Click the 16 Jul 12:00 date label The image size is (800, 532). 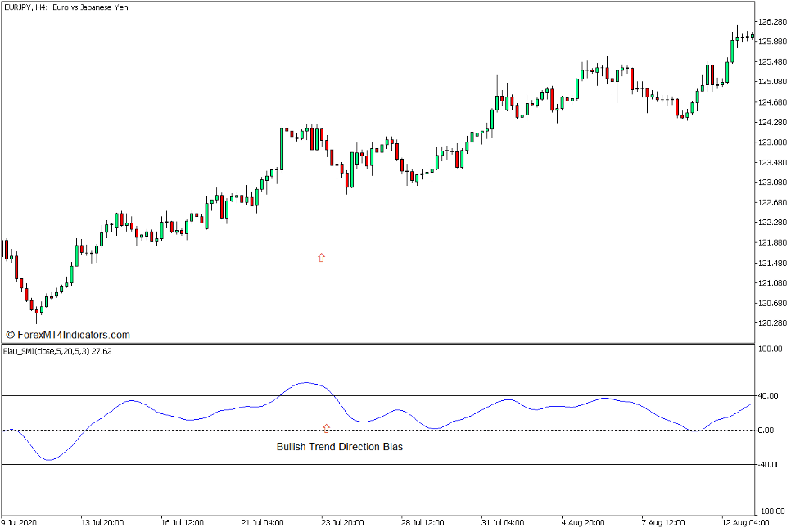point(183,522)
